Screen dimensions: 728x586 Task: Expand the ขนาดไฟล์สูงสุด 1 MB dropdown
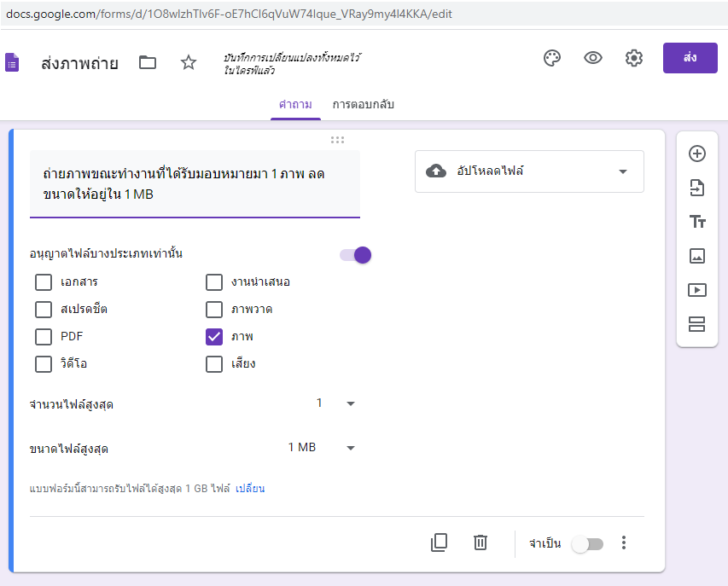point(322,448)
